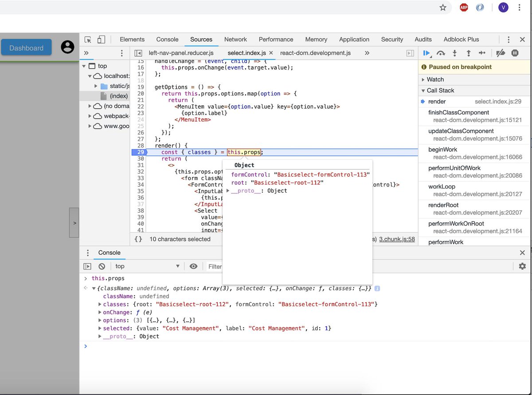This screenshot has width=532, height=395.
Task: Expand the classes property in console
Action: pyautogui.click(x=100, y=304)
